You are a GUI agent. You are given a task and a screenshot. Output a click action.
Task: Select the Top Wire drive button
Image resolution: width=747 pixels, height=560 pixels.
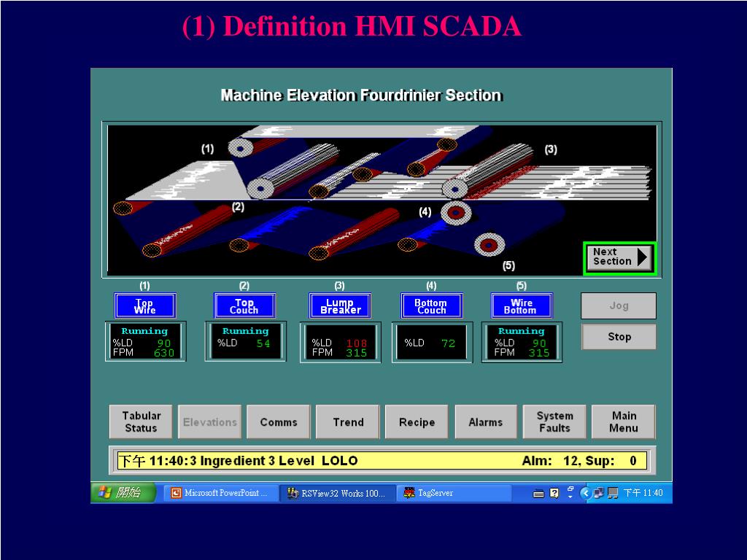point(145,306)
